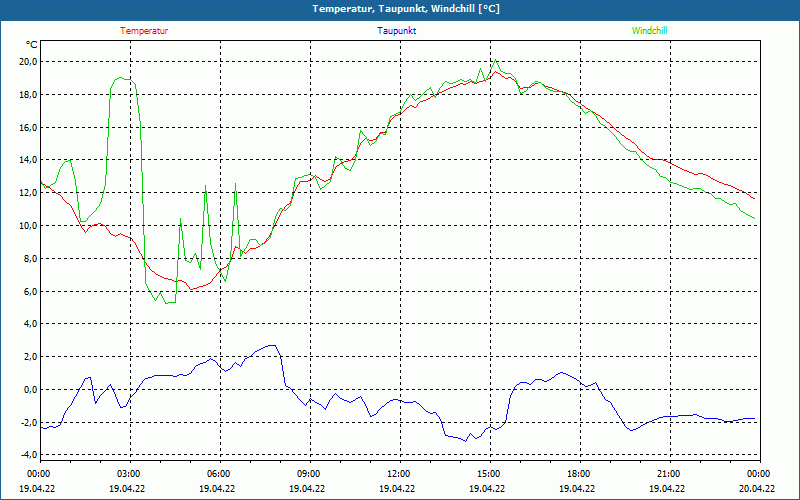Click the chart title 'Temperatur, Taupunkt, Windchill [°C]'
800x500 pixels.
click(406, 9)
